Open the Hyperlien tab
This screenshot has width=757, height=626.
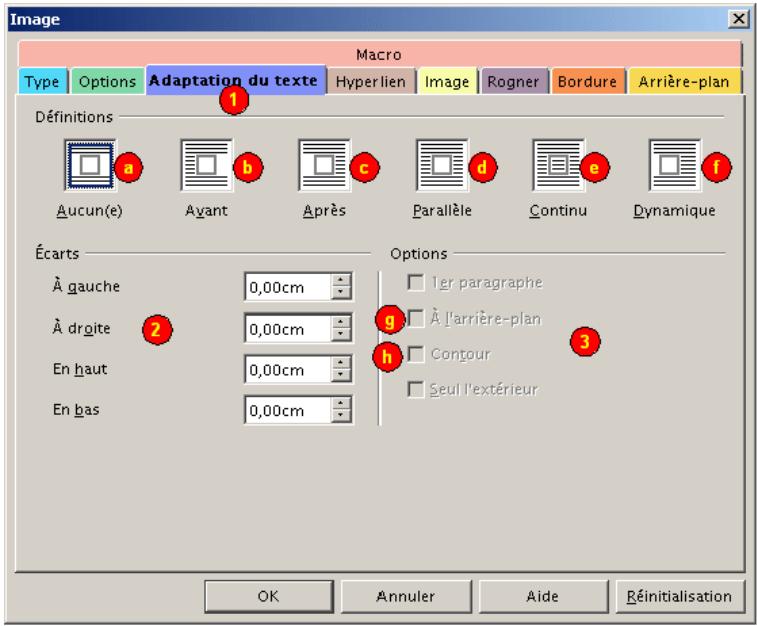point(371,82)
